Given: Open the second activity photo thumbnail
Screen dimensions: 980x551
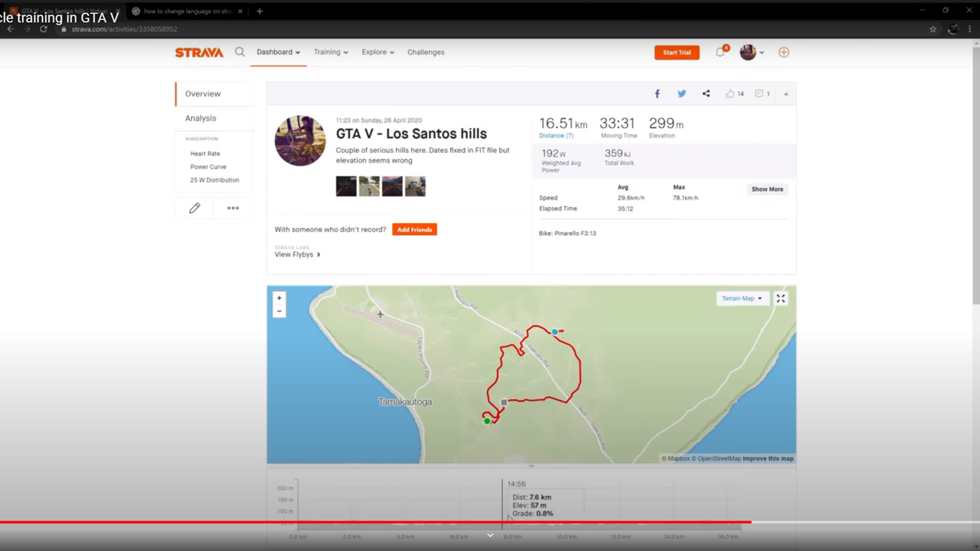Looking at the screenshot, I should pyautogui.click(x=369, y=186).
